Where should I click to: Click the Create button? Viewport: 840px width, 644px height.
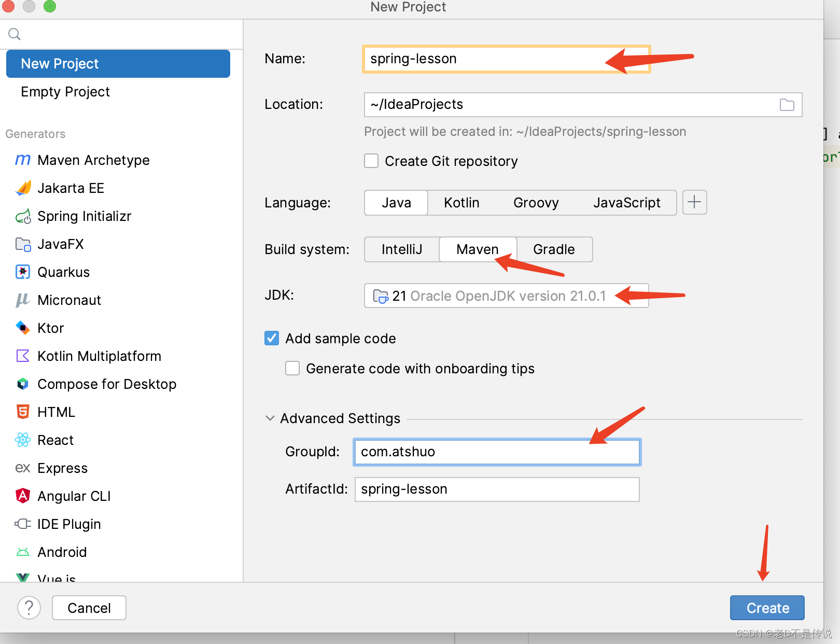(767, 608)
